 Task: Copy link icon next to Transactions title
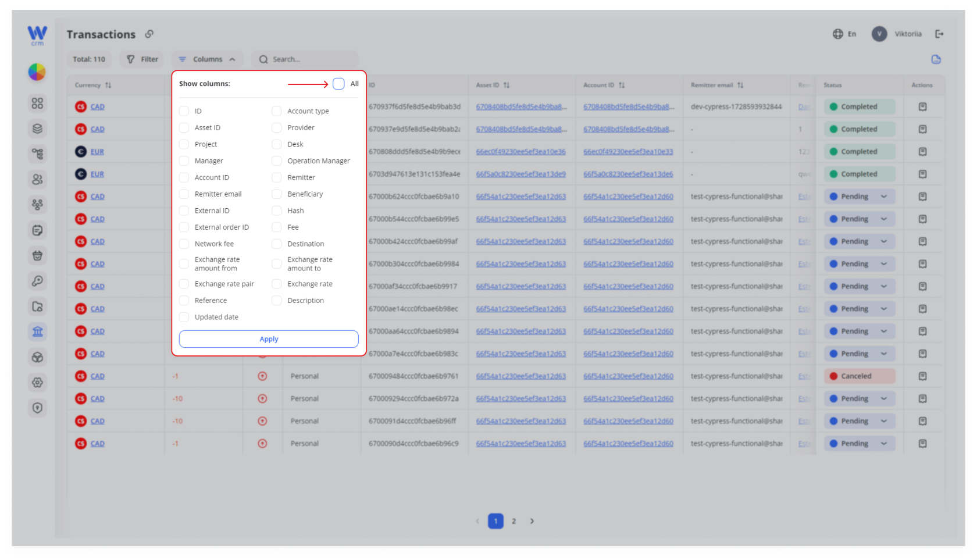[149, 34]
